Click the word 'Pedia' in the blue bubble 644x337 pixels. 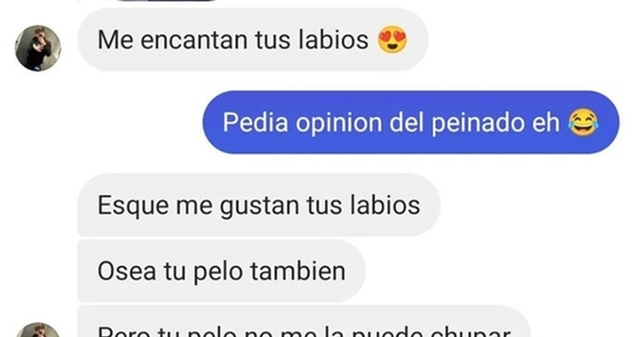(255, 122)
